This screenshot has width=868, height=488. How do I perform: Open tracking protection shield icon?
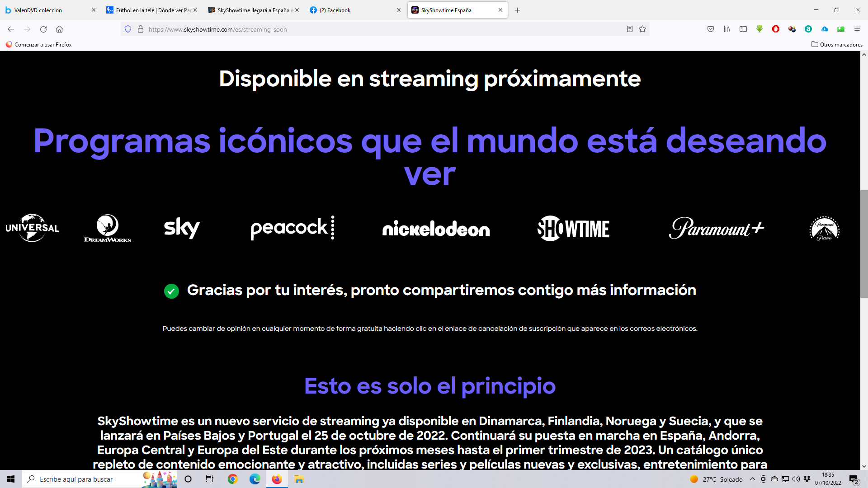(128, 29)
